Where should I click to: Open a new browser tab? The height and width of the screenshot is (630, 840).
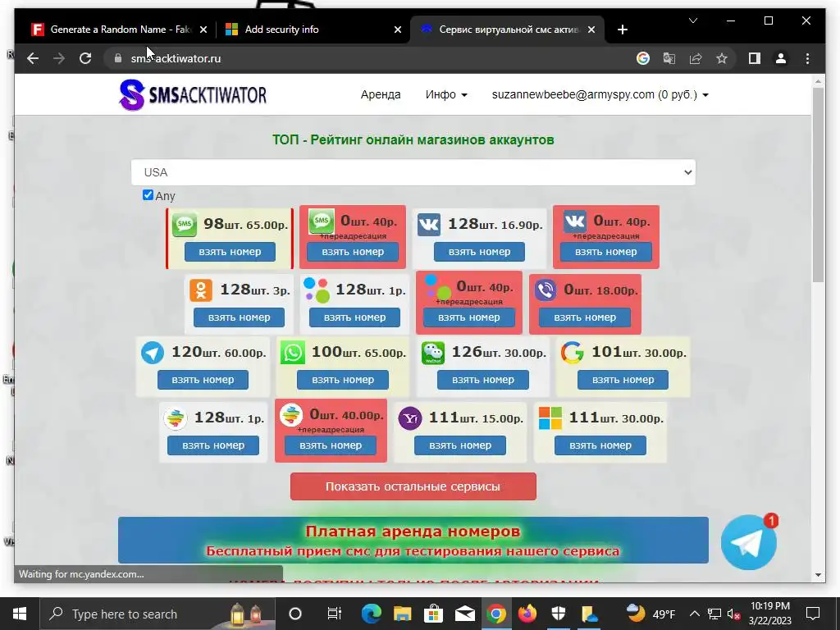tap(622, 30)
